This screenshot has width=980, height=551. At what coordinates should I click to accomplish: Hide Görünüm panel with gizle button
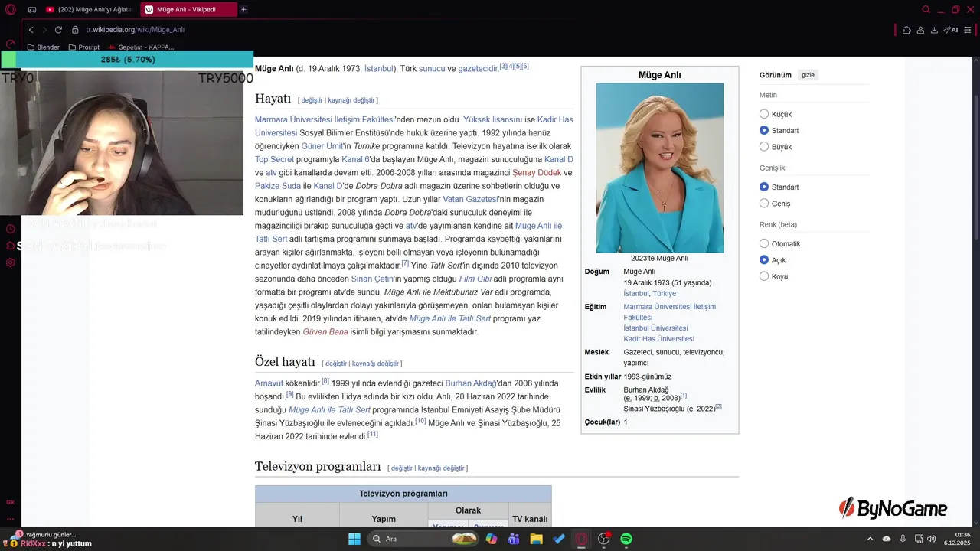(x=808, y=75)
